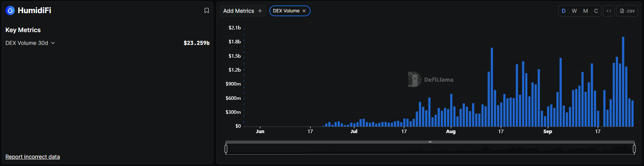Screen dimensions: 644x166
Task: Click the DefiLlama watermark logo in chart
Action: point(415,79)
